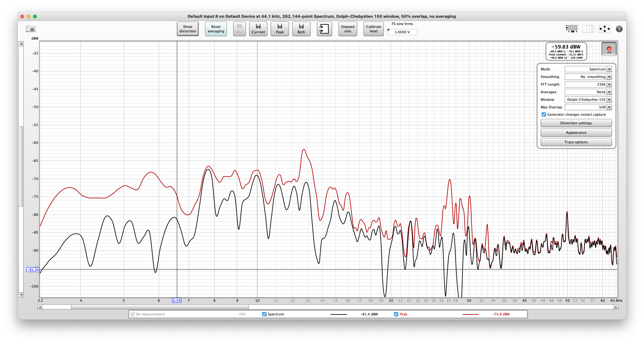Click vertical scrollbar down arrow
This screenshot has height=343, width=644.
[x=21, y=295]
